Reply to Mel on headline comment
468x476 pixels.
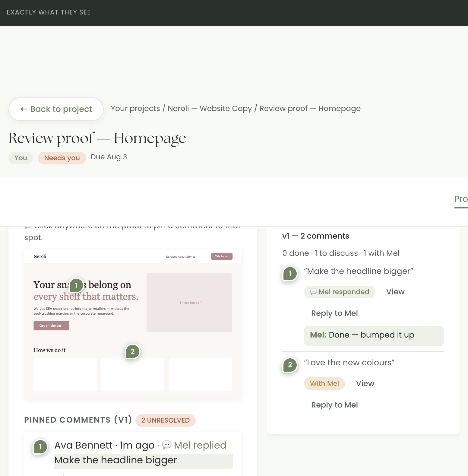click(x=334, y=313)
